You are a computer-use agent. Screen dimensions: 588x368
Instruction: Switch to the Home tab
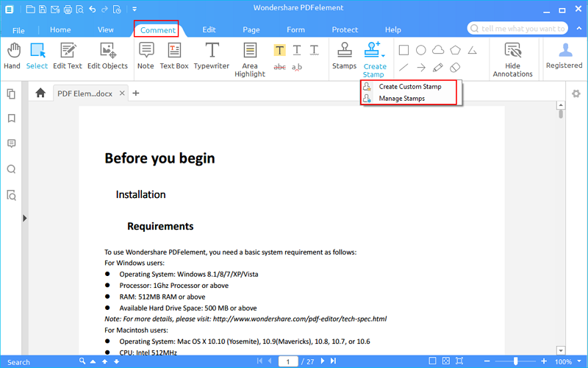click(x=60, y=29)
